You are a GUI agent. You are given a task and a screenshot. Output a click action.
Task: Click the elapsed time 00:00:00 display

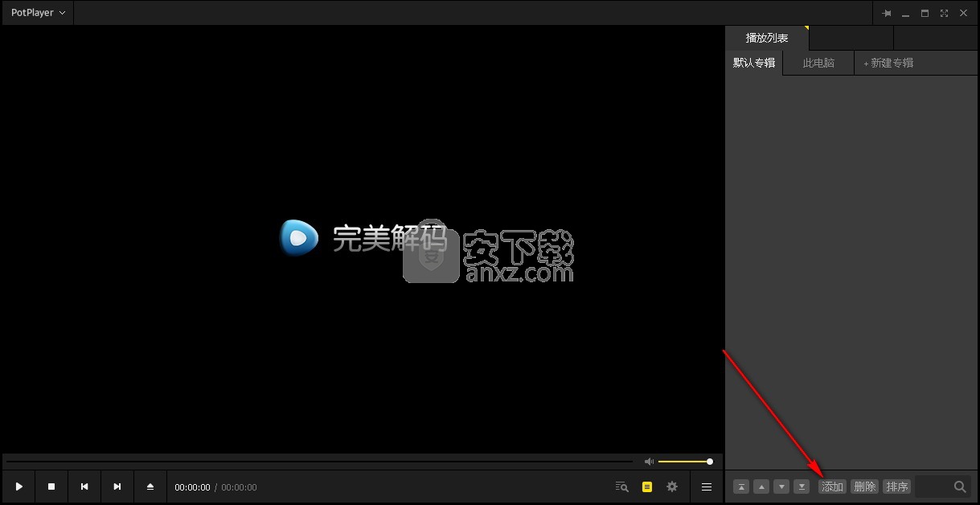coord(192,487)
